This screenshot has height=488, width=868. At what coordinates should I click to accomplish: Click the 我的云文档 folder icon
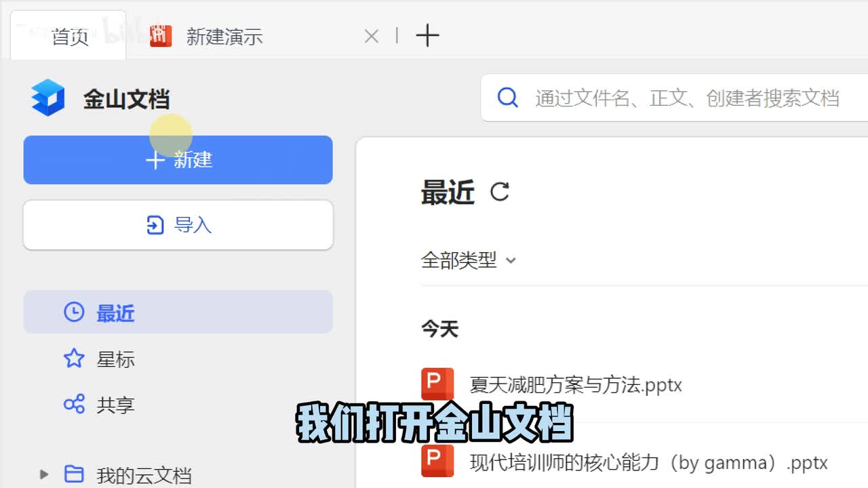coord(73,474)
